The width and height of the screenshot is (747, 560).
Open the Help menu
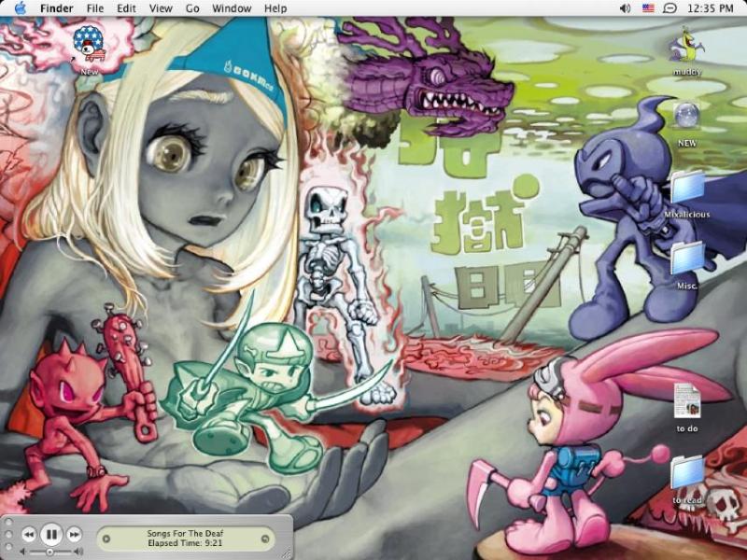pyautogui.click(x=275, y=8)
